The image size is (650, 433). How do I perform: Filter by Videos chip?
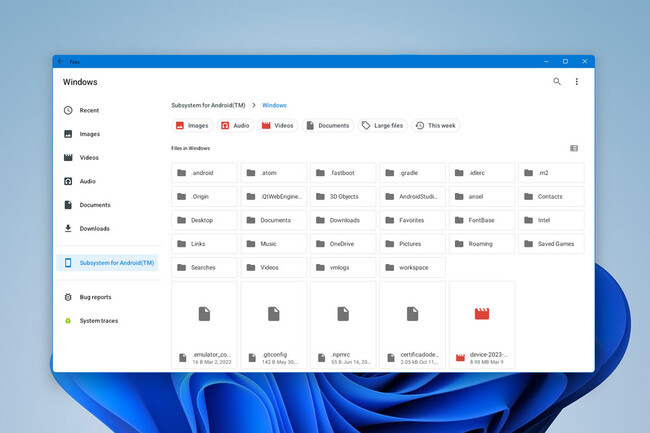pyautogui.click(x=277, y=126)
